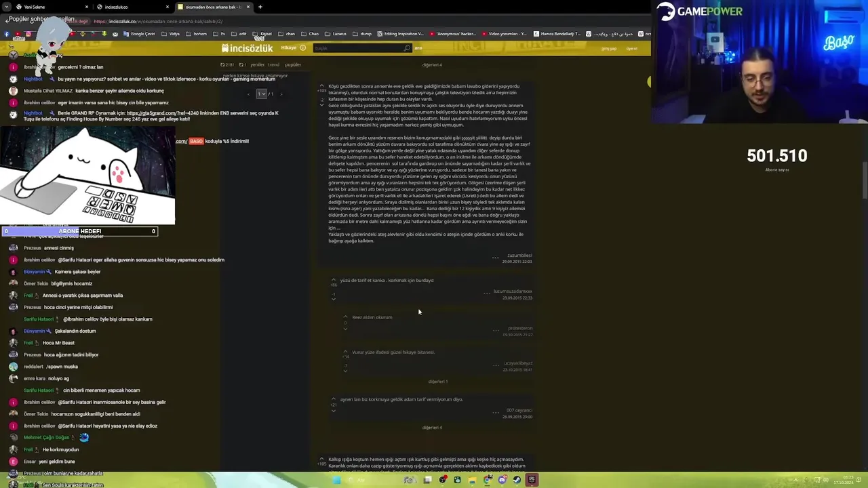This screenshot has height=488, width=868.
Task: Upvote the 'yüzü de tarif et kanka' comment
Action: coord(333,280)
